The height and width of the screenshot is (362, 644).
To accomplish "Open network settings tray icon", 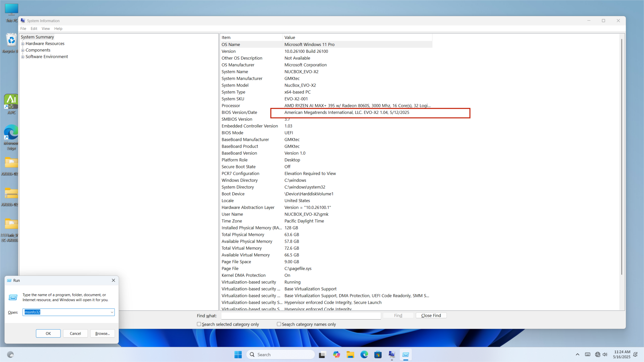I will point(598,355).
